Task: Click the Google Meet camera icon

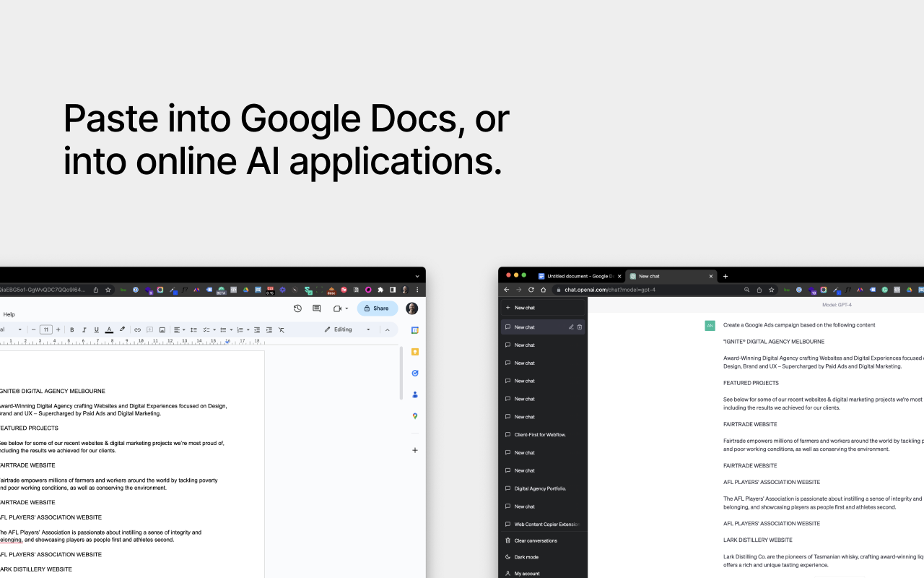Action: [337, 309]
